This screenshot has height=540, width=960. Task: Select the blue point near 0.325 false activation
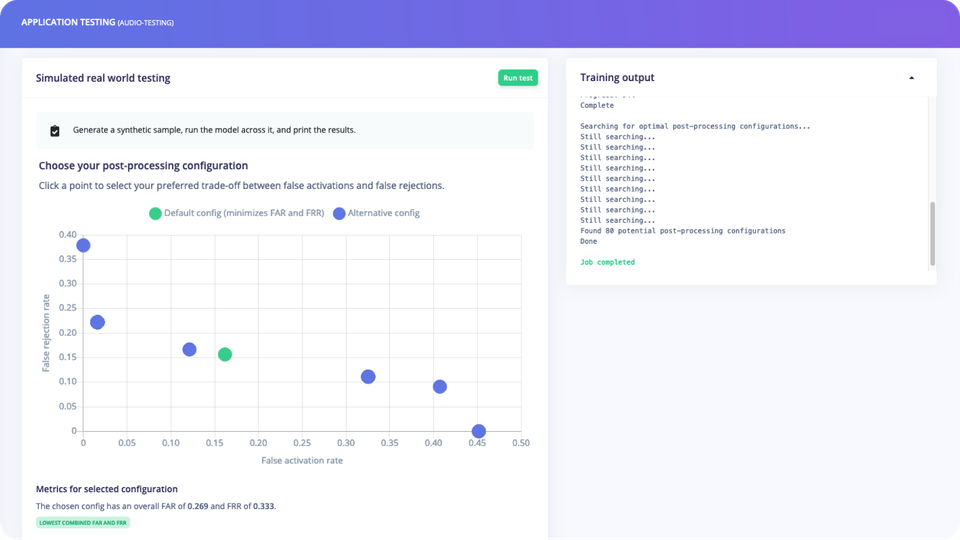[368, 377]
